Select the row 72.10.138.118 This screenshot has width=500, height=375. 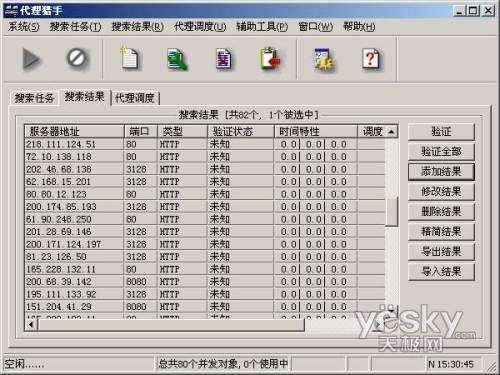coord(205,157)
